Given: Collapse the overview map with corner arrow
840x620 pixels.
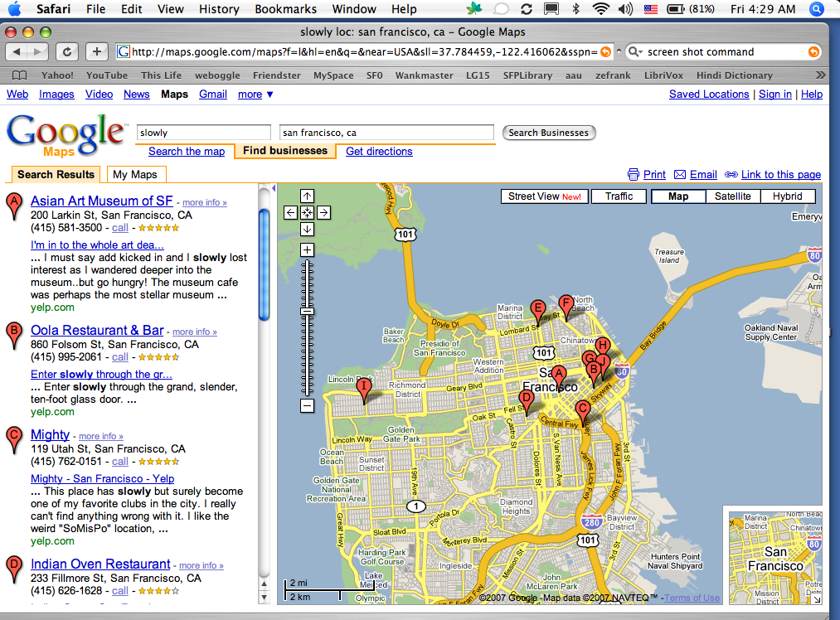Looking at the screenshot, I should 816,599.
